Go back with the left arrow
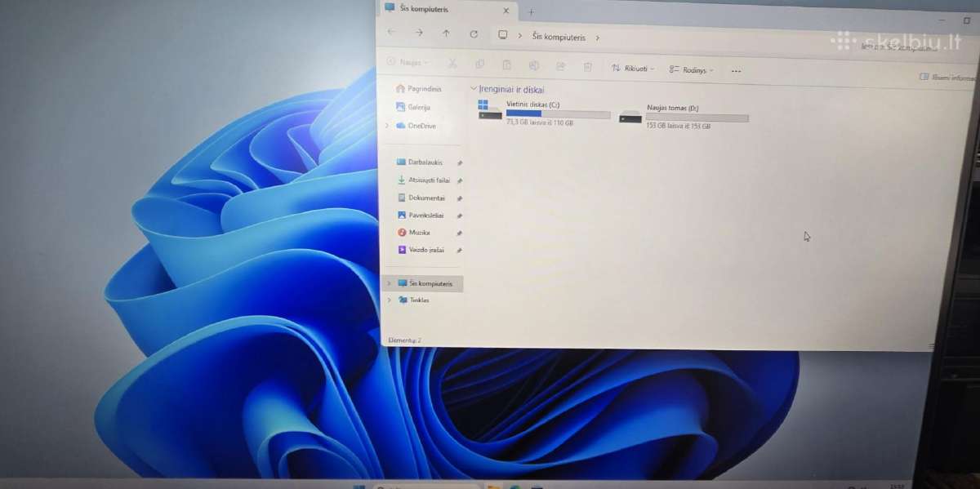The image size is (980, 489). tap(392, 32)
